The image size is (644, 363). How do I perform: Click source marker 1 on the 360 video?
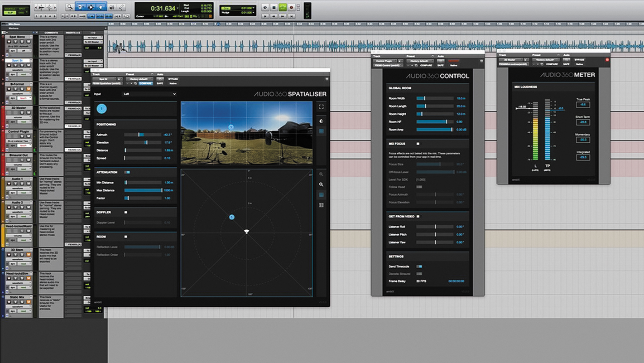point(231,127)
